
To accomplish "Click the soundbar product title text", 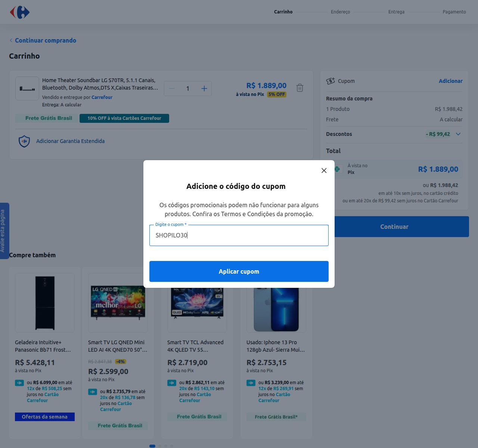I will (x=100, y=84).
